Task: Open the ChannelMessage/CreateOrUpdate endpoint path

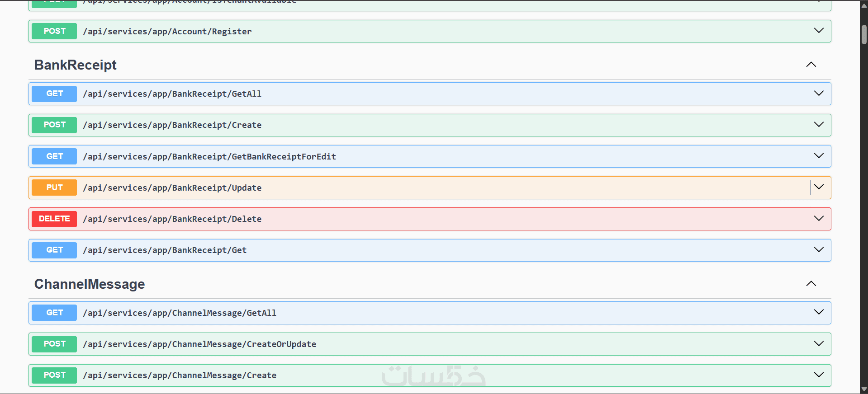Action: pyautogui.click(x=199, y=344)
